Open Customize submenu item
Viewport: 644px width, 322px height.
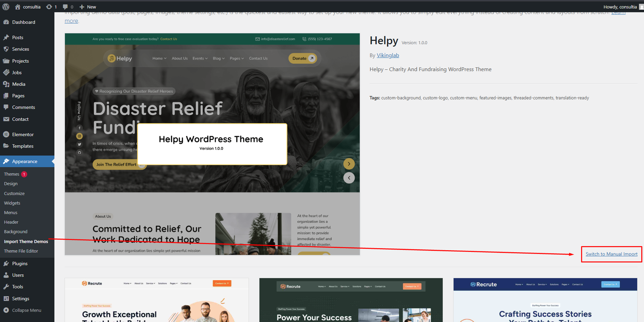coord(14,193)
